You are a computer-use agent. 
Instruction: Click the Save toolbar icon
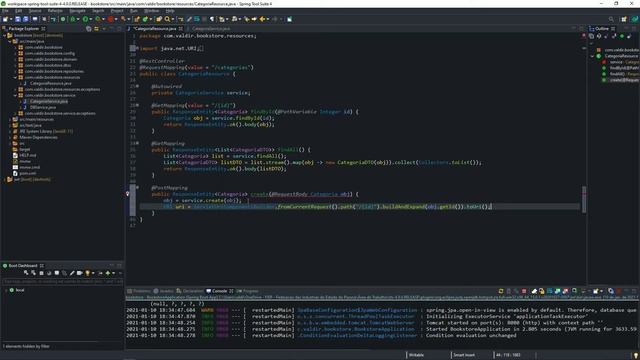tap(18, 19)
